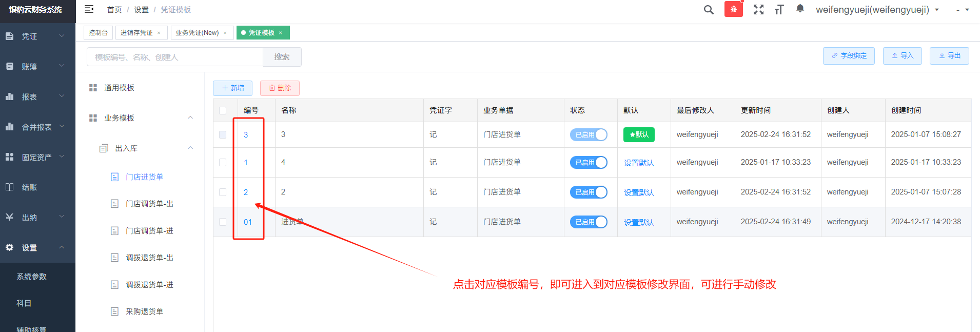
Task: Close the 凭证模板 tab
Action: click(281, 33)
